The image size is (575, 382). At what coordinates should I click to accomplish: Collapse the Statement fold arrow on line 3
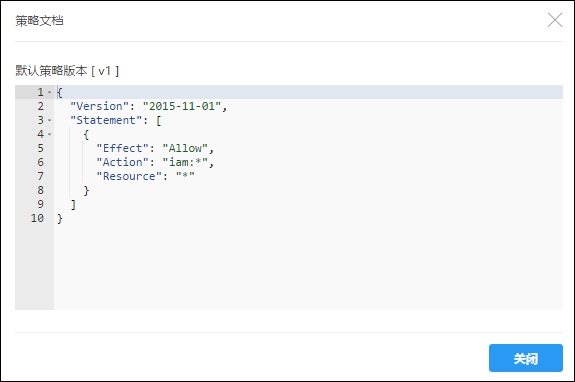(50, 120)
